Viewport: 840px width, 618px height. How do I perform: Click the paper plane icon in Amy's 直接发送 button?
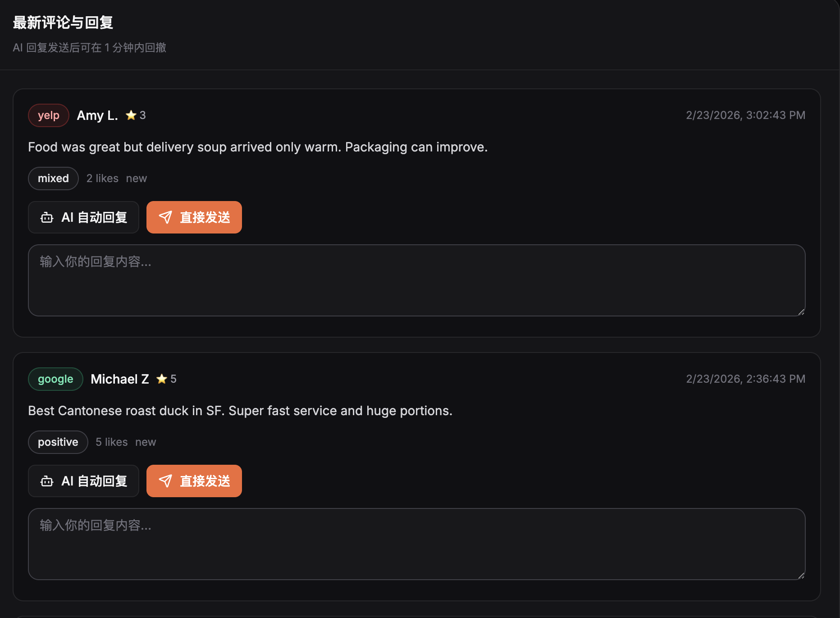click(166, 217)
